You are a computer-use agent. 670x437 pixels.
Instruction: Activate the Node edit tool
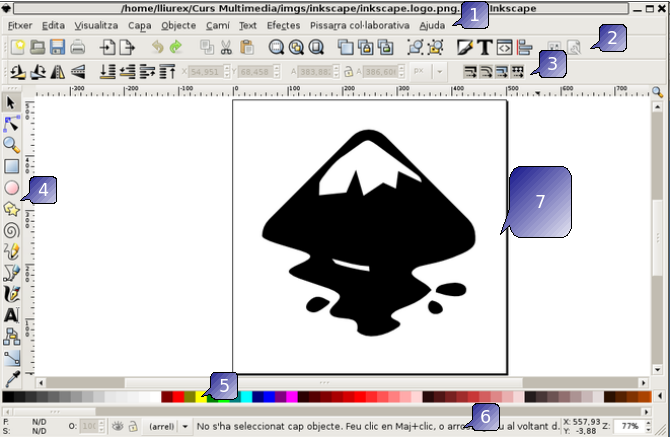[12, 124]
